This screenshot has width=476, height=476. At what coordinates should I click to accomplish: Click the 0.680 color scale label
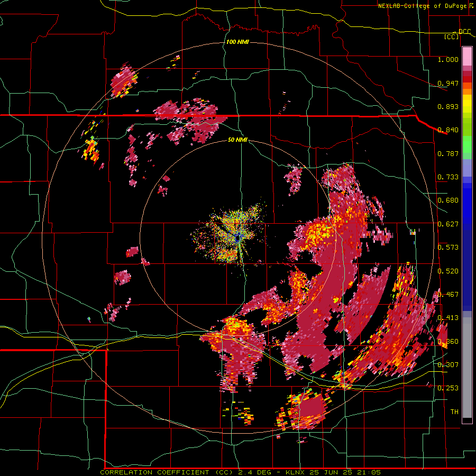pos(448,200)
